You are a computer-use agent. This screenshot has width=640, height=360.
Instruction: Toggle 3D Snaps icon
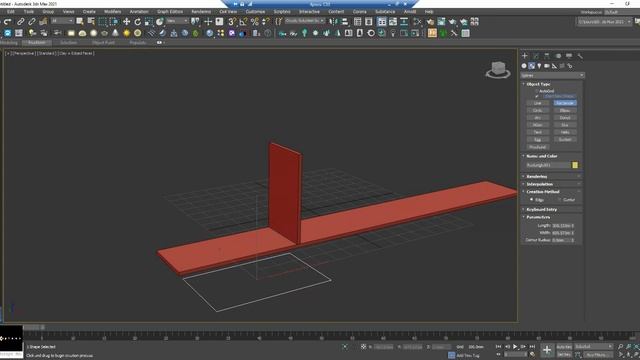[232, 22]
